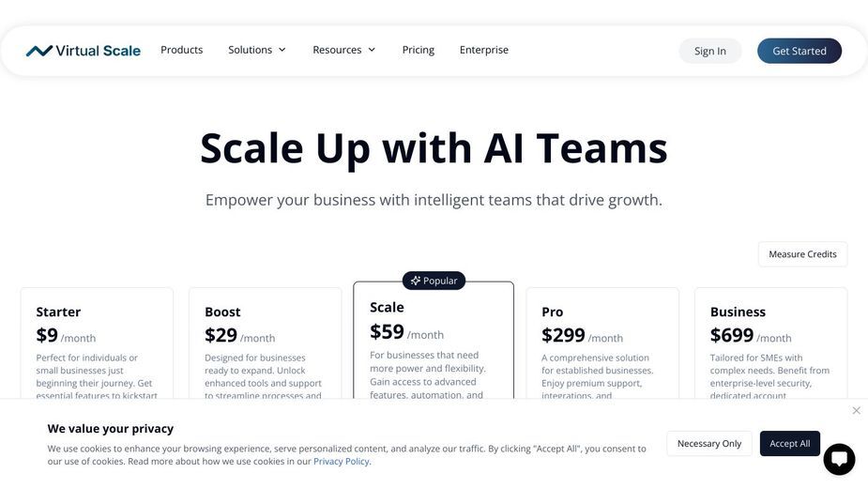Accept All cookies
Image resolution: width=868 pixels, height=488 pixels.
pyautogui.click(x=789, y=444)
